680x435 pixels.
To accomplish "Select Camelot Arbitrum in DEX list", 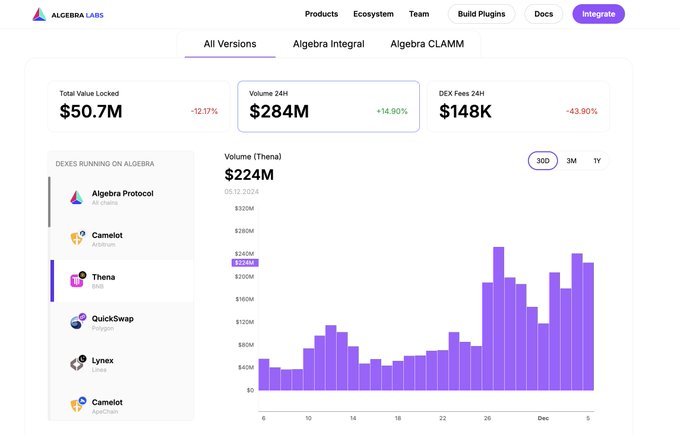I will point(122,239).
